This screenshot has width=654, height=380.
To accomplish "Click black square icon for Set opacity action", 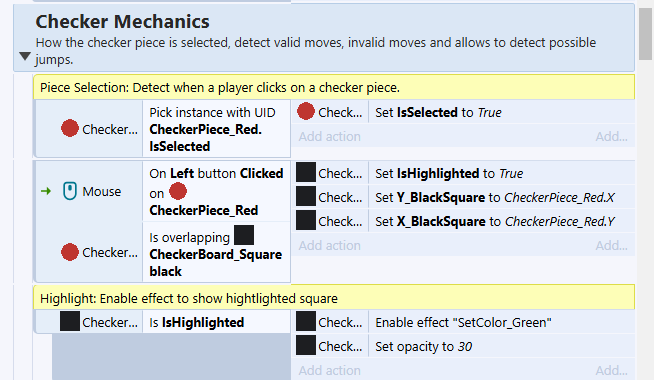I will click(306, 345).
